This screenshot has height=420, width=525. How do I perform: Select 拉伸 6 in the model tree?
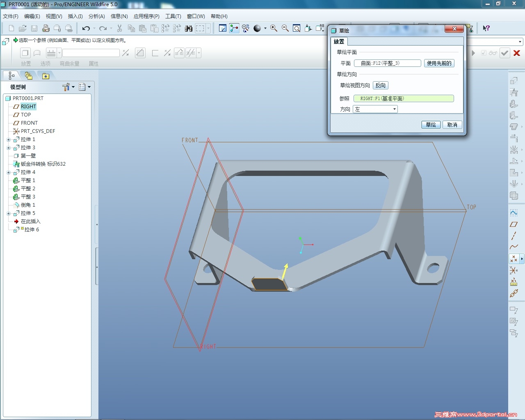tap(32, 230)
